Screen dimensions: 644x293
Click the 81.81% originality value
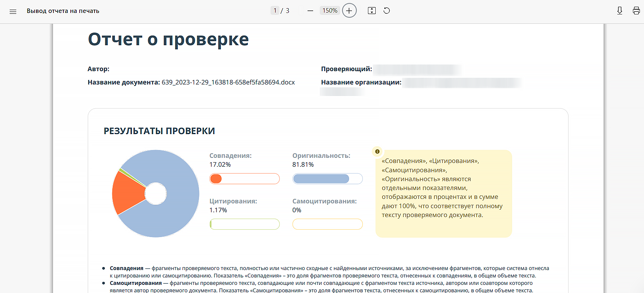coord(303,164)
